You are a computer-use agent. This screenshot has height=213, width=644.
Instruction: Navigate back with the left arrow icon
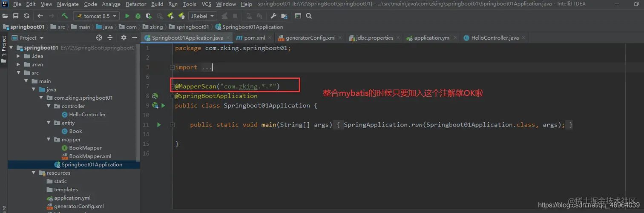click(40, 16)
